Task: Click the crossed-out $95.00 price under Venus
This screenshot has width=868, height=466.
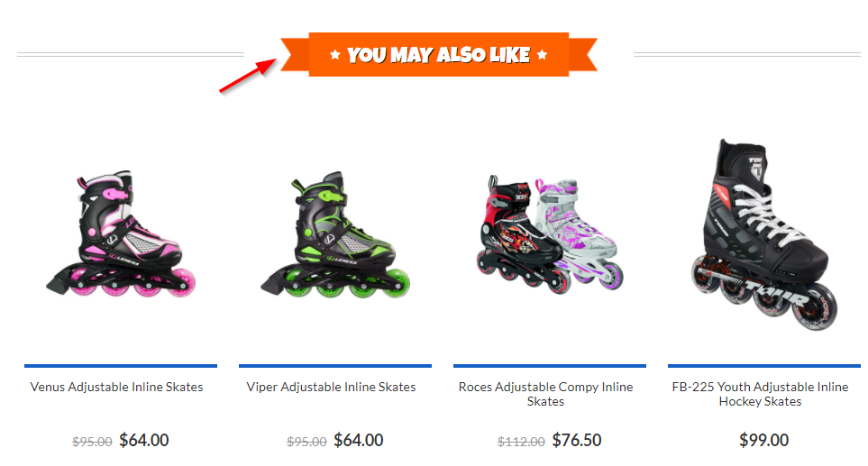Action: 92,442
